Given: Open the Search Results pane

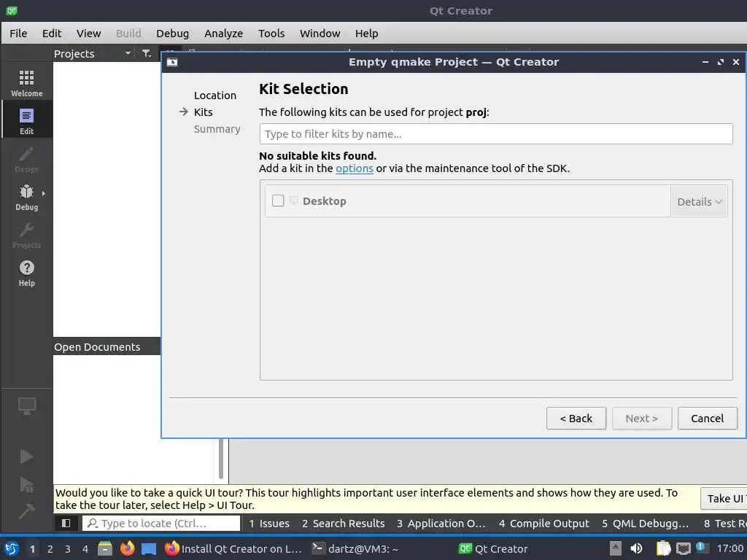Looking at the screenshot, I should tap(343, 524).
